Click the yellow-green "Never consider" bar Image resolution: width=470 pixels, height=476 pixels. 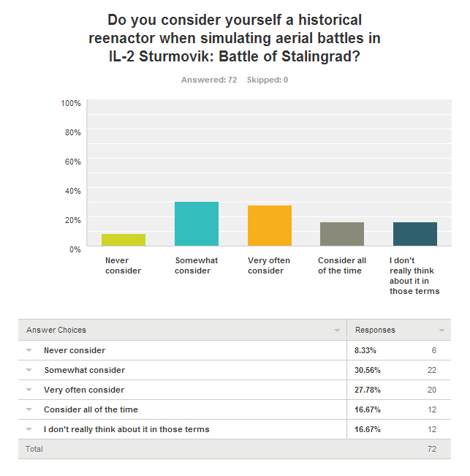(124, 240)
